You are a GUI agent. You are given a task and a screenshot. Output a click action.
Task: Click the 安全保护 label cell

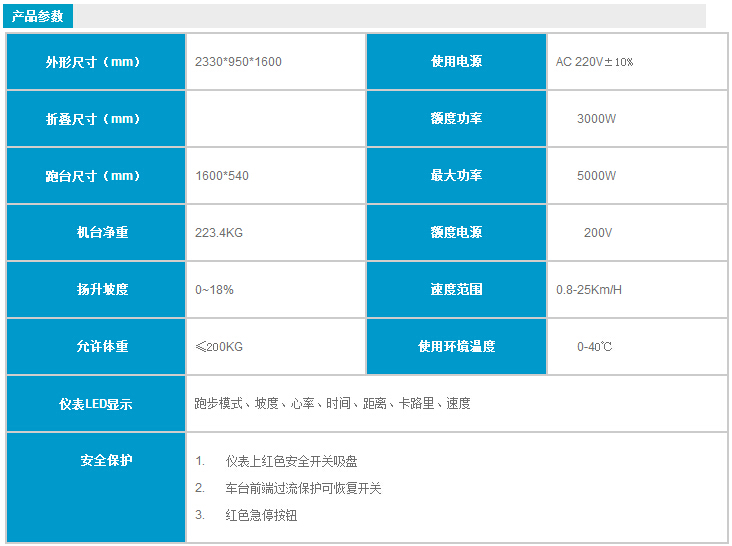(x=95, y=461)
